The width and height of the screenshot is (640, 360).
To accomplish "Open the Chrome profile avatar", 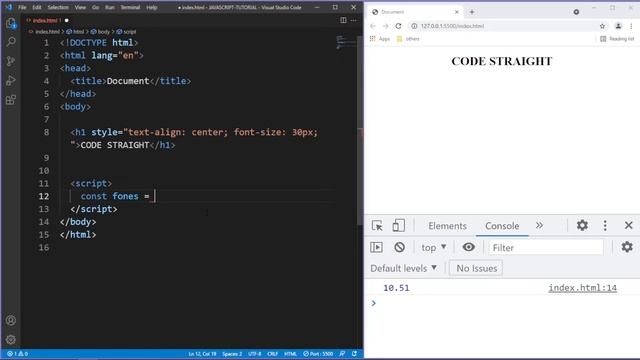I will (x=618, y=26).
